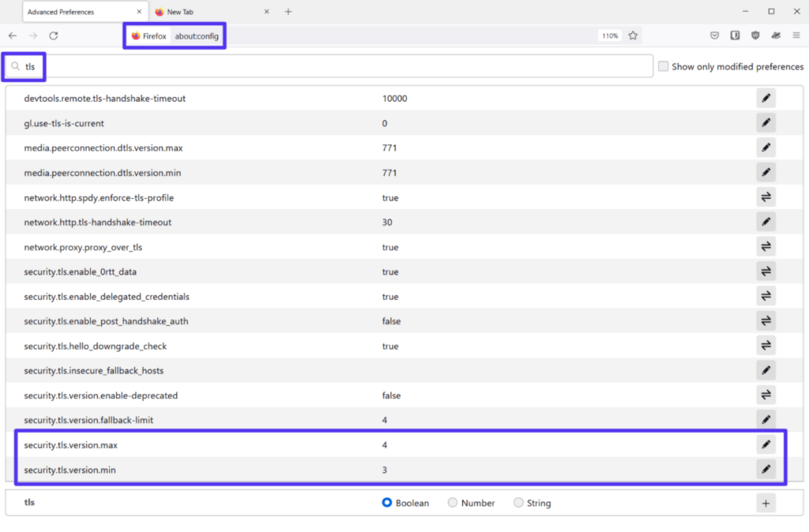The height and width of the screenshot is (532, 809).
Task: Click the Back navigation arrow
Action: [13, 36]
